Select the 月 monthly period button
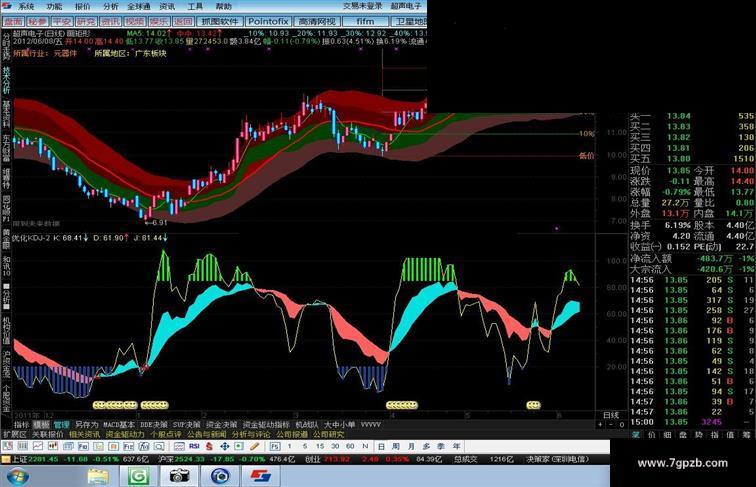Viewport: 756px width, 487px height. (411, 446)
